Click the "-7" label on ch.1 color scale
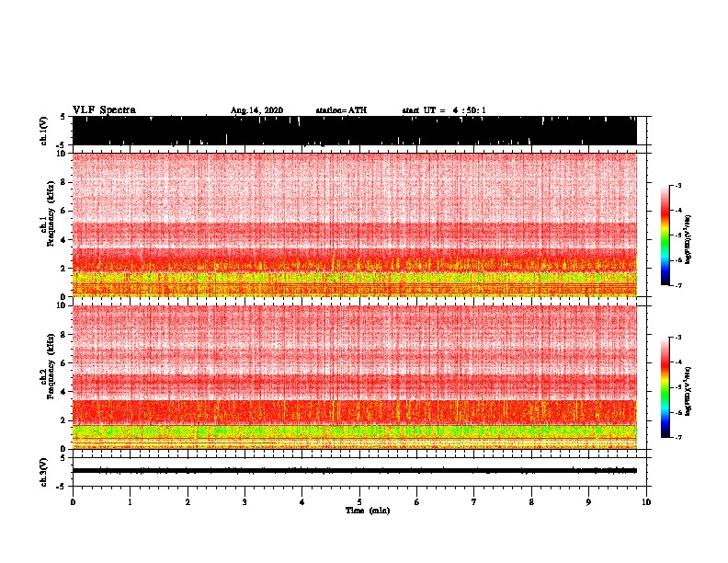 [x=677, y=285]
